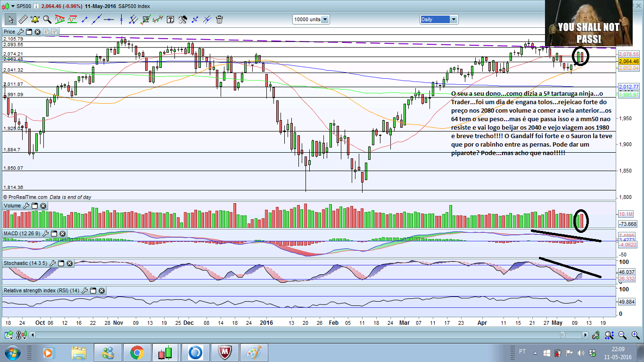Image resolution: width=644 pixels, height=362 pixels.
Task: Pick the text annotation tool
Action: (170, 19)
